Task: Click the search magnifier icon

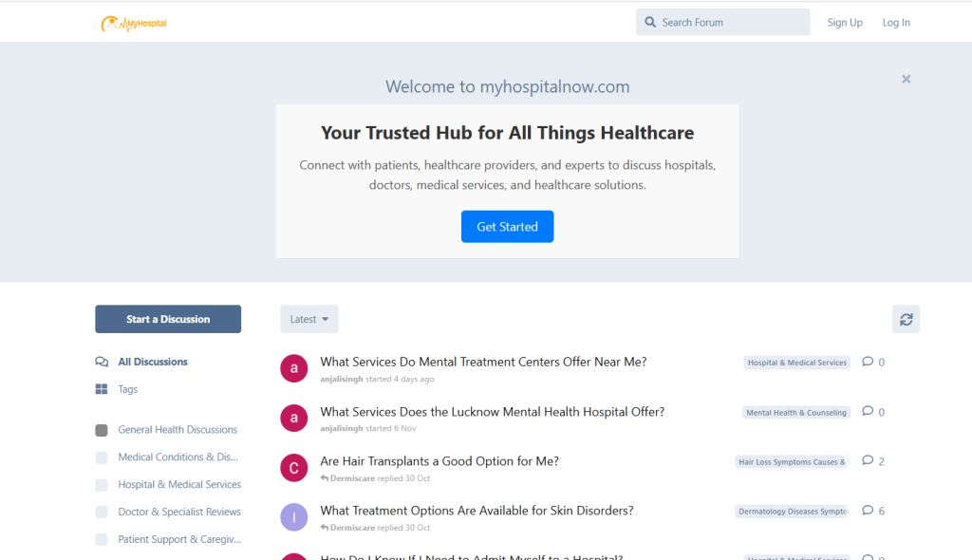Action: (650, 22)
